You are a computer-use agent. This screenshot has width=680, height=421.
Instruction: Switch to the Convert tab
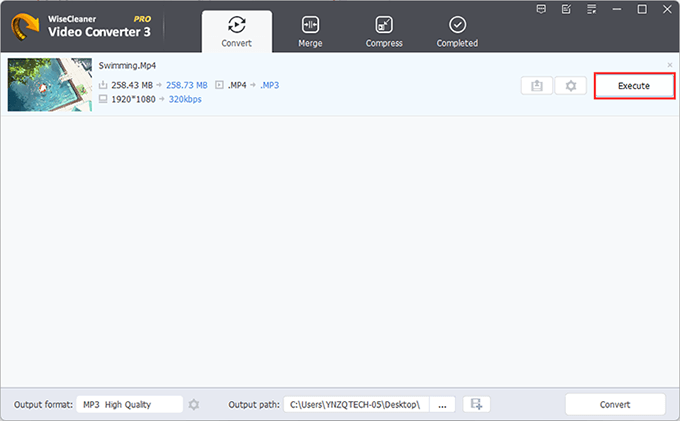(x=237, y=32)
